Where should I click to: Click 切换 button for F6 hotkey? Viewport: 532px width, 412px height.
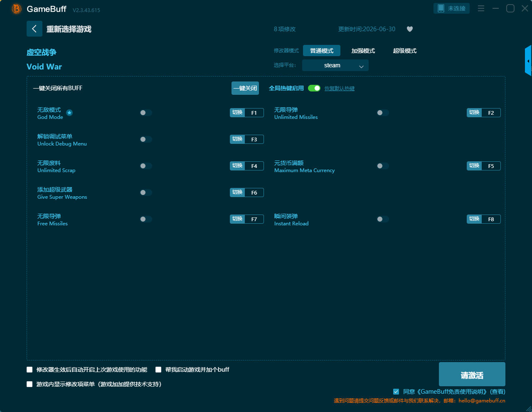click(x=237, y=192)
